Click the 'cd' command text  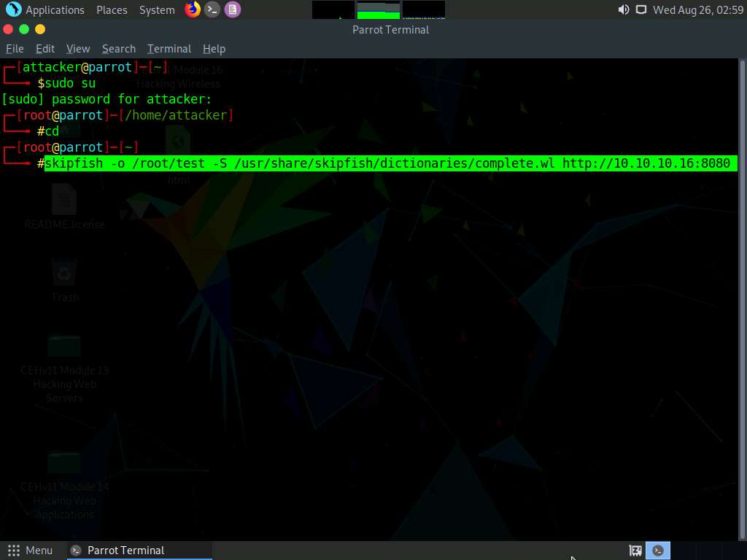52,131
